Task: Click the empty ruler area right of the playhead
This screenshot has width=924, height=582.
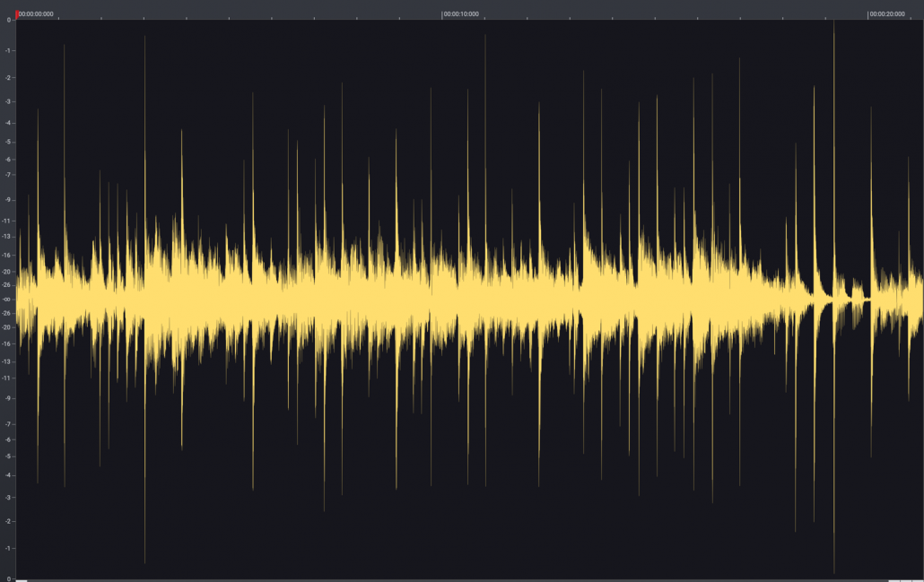Action: [x=224, y=13]
